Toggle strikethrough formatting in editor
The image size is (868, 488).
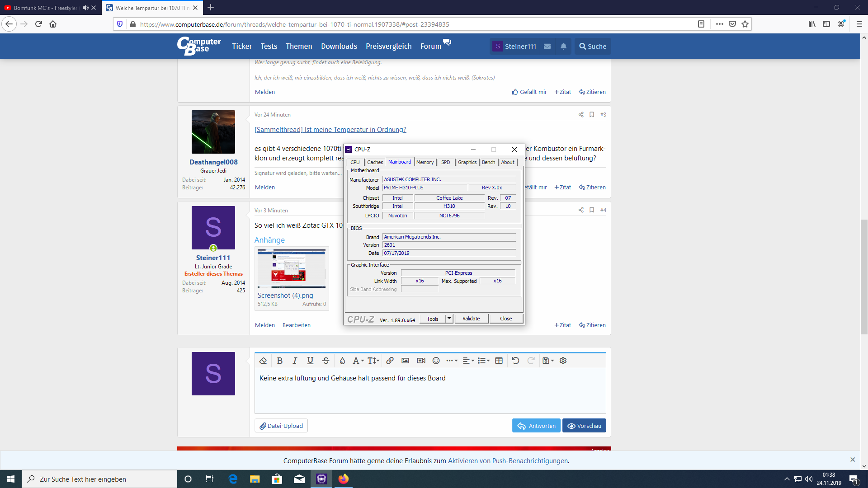tap(325, 361)
